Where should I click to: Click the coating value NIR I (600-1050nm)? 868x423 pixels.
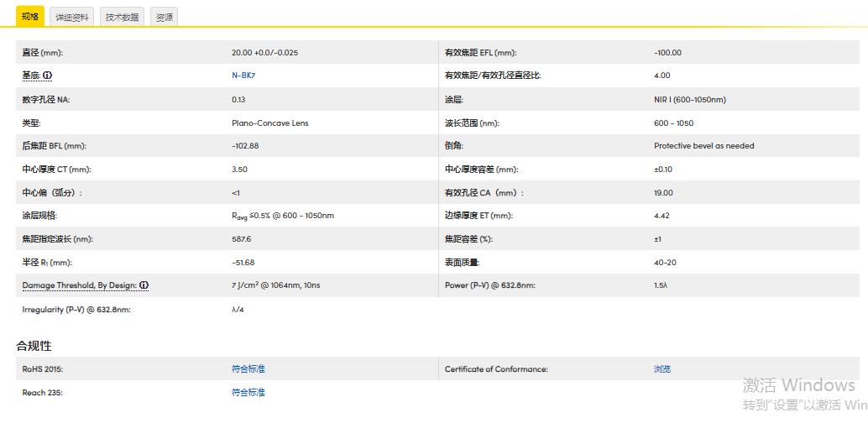(x=690, y=100)
